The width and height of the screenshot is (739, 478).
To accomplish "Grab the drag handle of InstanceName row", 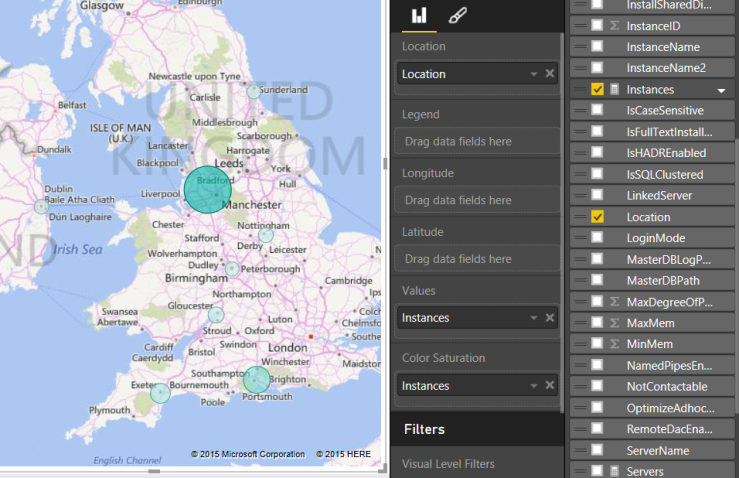I will (580, 47).
